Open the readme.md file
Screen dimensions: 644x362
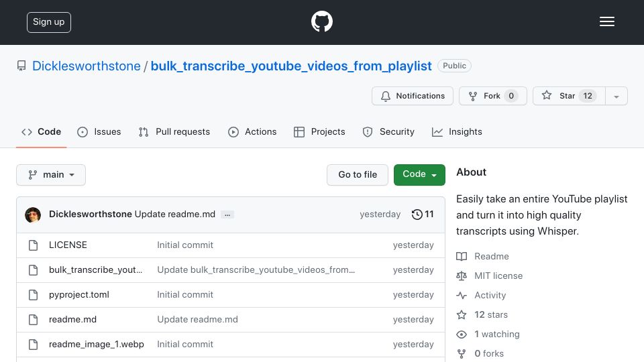pyautogui.click(x=72, y=319)
